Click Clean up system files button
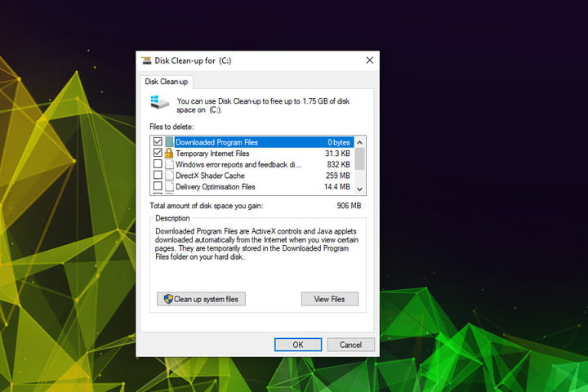Image resolution: width=588 pixels, height=392 pixels. coord(201,299)
